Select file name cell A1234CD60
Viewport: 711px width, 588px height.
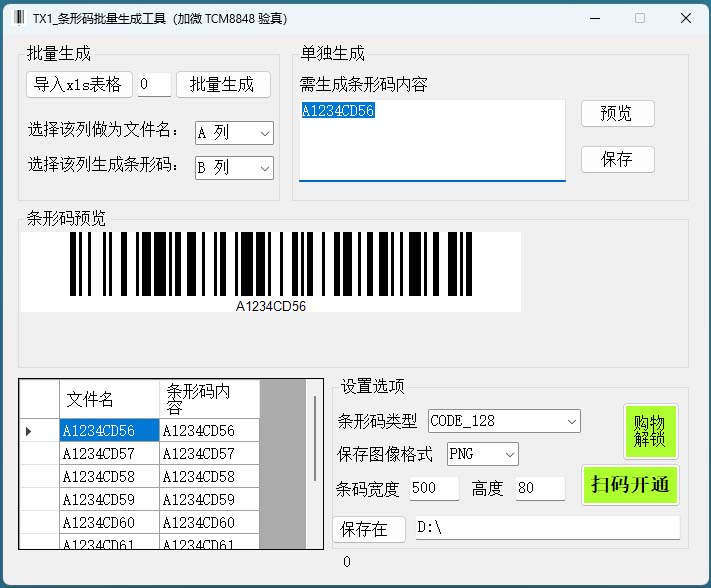tap(109, 522)
